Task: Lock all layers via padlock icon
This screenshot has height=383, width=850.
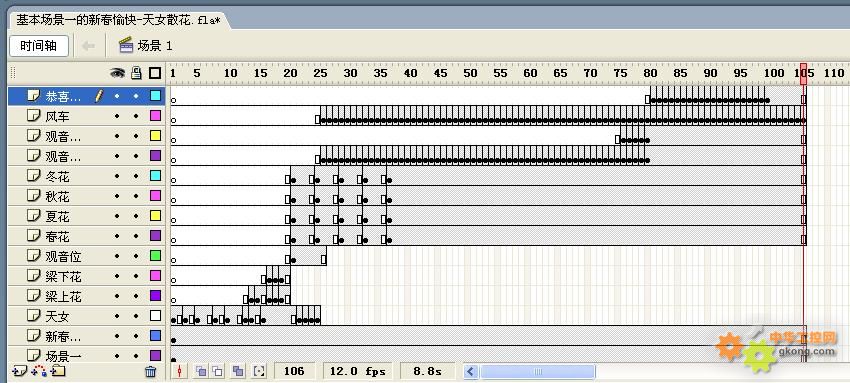Action: pyautogui.click(x=137, y=73)
